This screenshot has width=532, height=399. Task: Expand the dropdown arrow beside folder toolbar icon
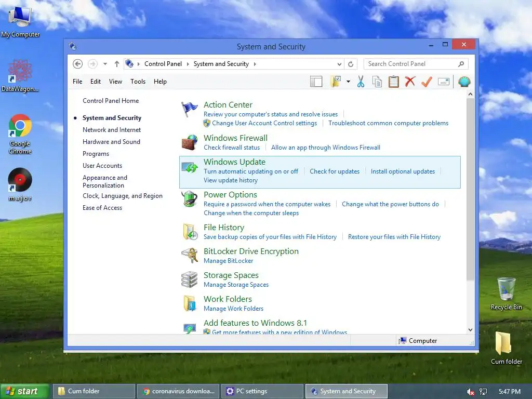point(349,82)
